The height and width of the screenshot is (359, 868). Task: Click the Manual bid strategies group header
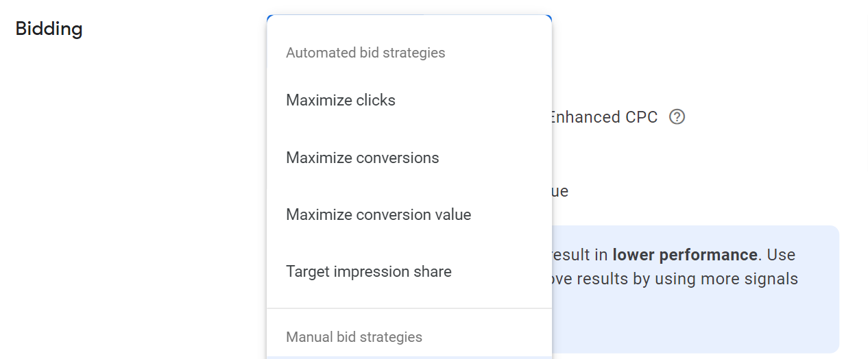coord(354,337)
